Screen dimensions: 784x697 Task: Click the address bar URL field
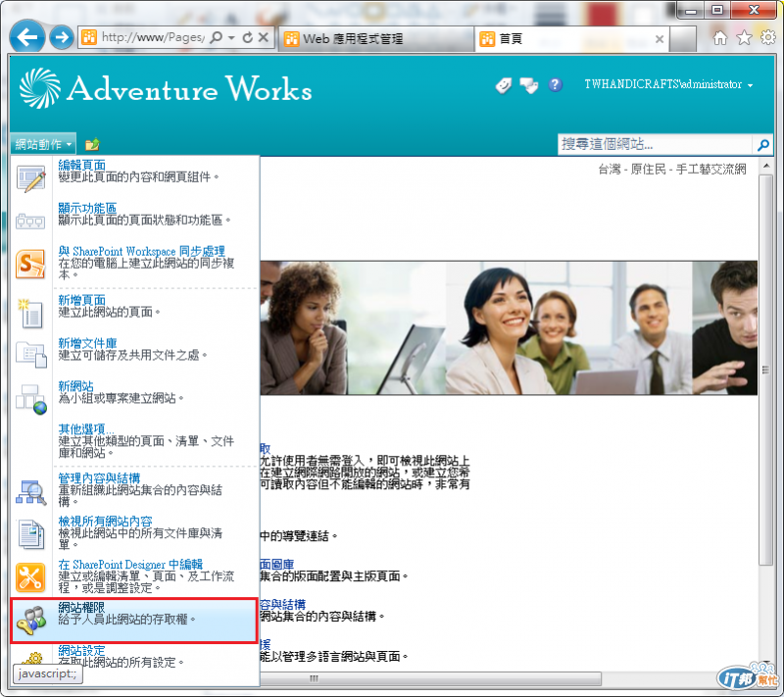click(153, 37)
